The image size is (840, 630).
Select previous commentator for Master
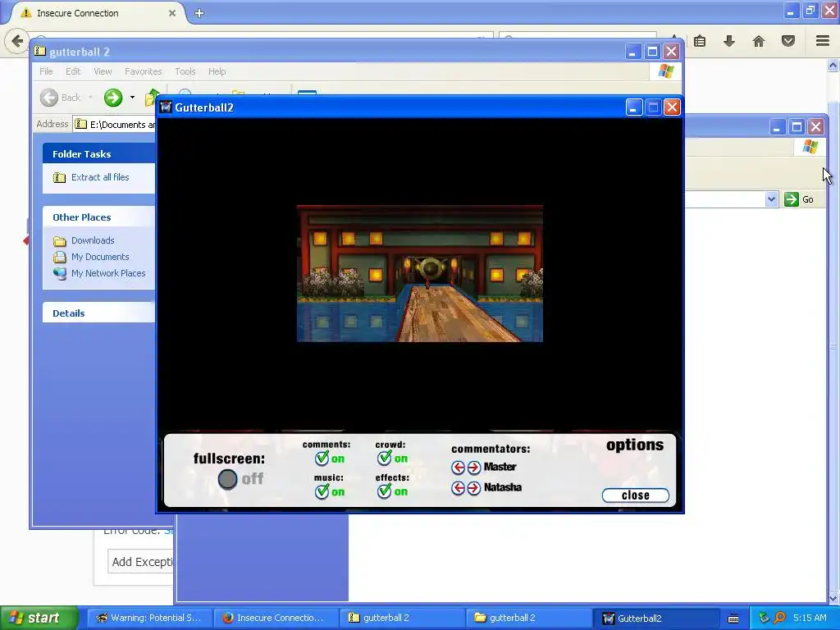point(458,468)
